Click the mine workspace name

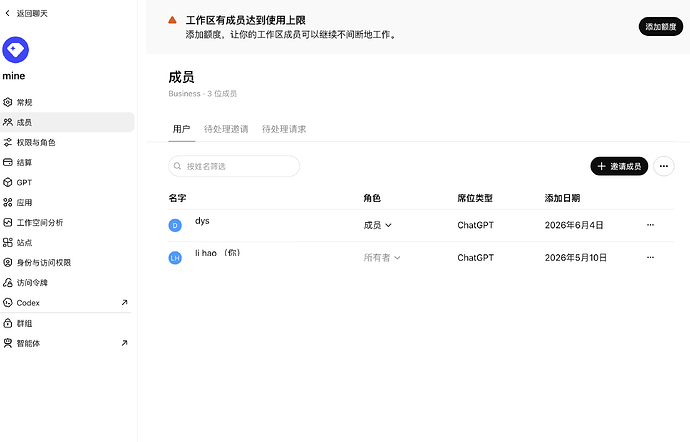(14, 76)
